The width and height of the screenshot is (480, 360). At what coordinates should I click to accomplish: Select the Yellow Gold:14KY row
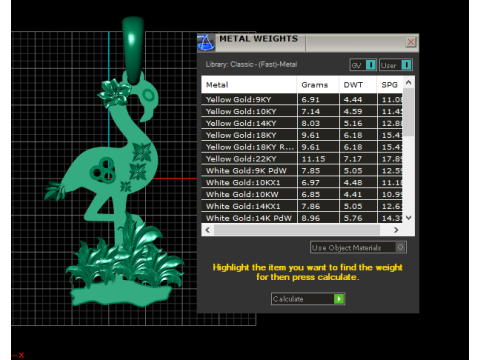[x=302, y=123]
